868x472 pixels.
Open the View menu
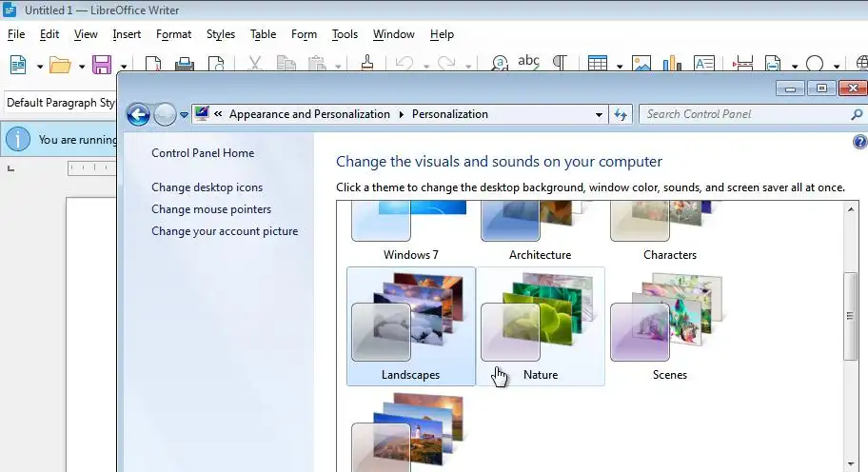coord(86,34)
